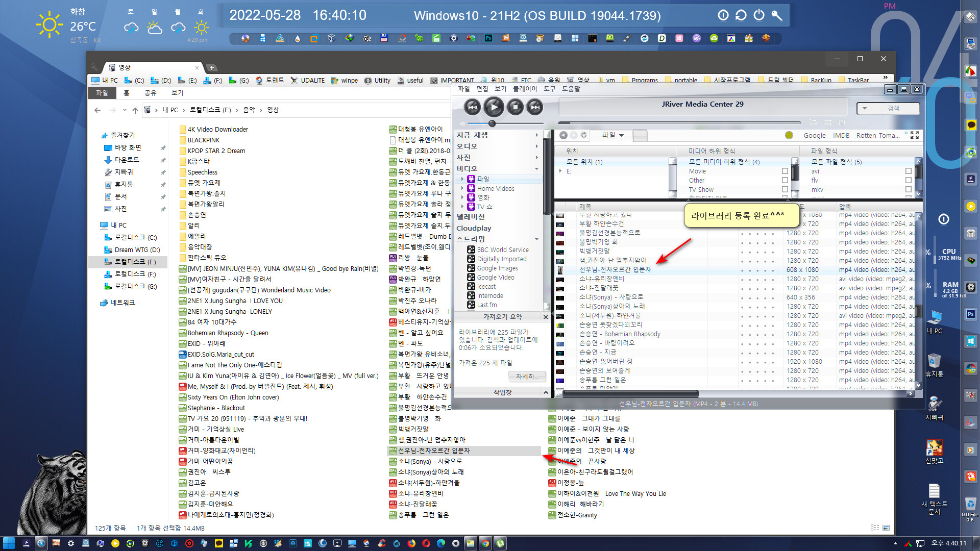Select 로컬디스크 (F:) in Explorer tree
Image resolution: width=980 pixels, height=551 pixels.
[x=135, y=274]
